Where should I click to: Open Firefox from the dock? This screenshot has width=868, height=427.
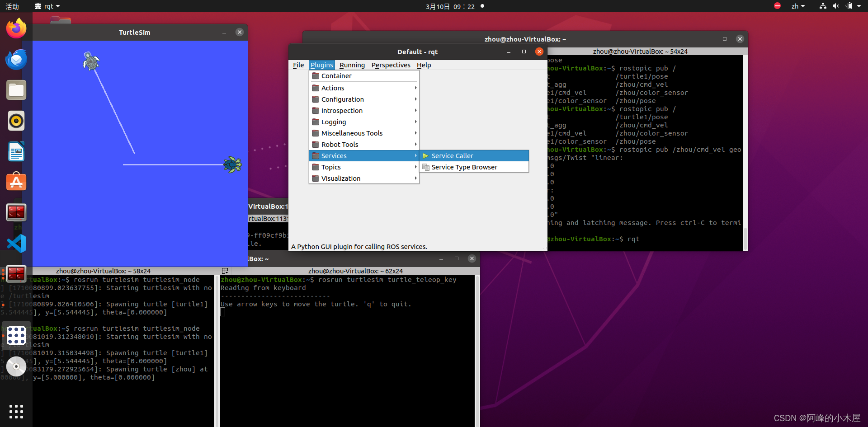pyautogui.click(x=16, y=28)
